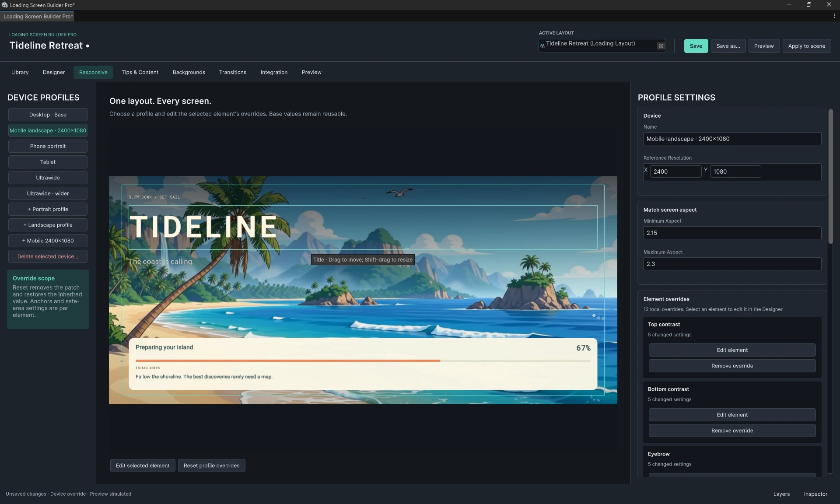Click the layout asset icon in Active Layout field
Screen dimensions: 840x504
[542, 45]
